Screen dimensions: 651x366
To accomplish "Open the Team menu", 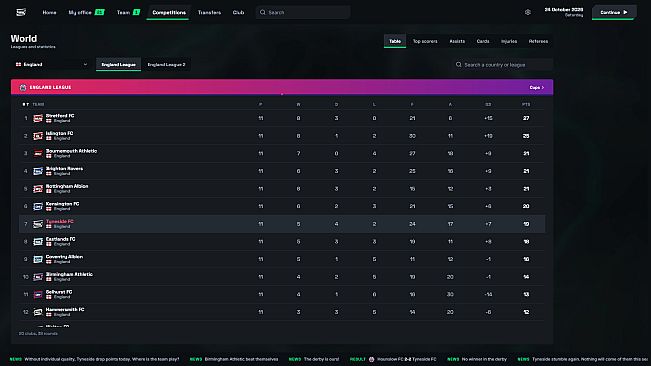I will click(x=123, y=12).
